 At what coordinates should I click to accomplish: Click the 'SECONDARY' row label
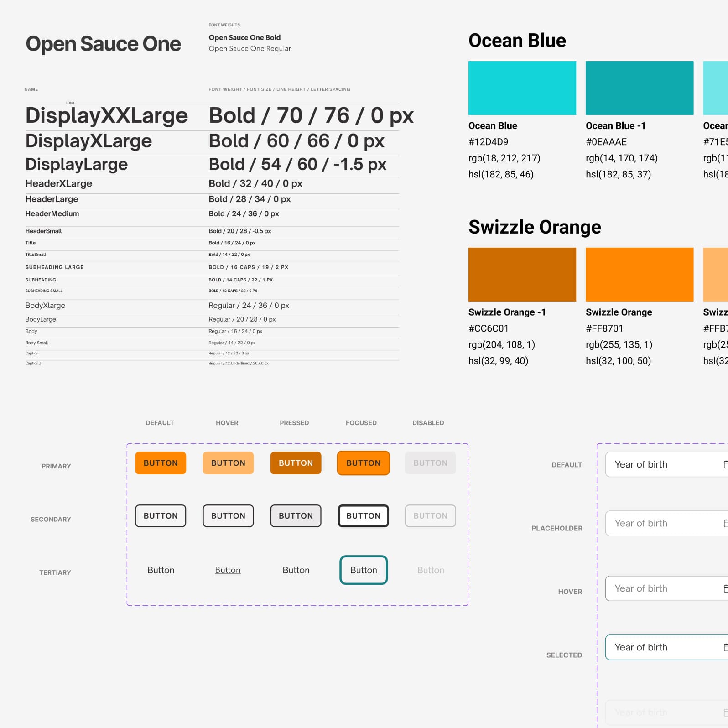pos(51,520)
